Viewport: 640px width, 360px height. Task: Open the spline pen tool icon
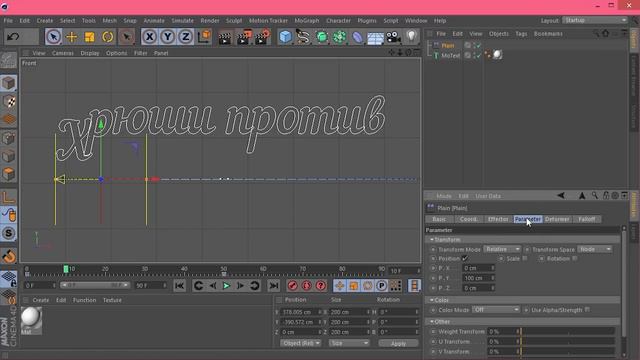(303, 37)
